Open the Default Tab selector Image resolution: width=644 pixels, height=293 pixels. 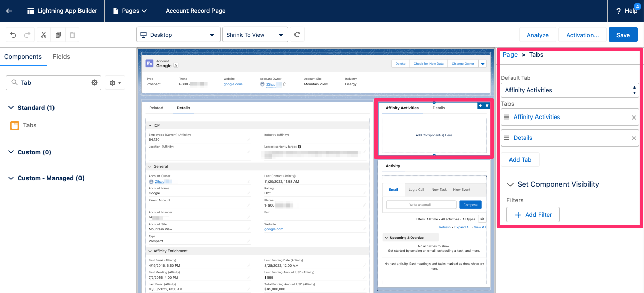[570, 90]
